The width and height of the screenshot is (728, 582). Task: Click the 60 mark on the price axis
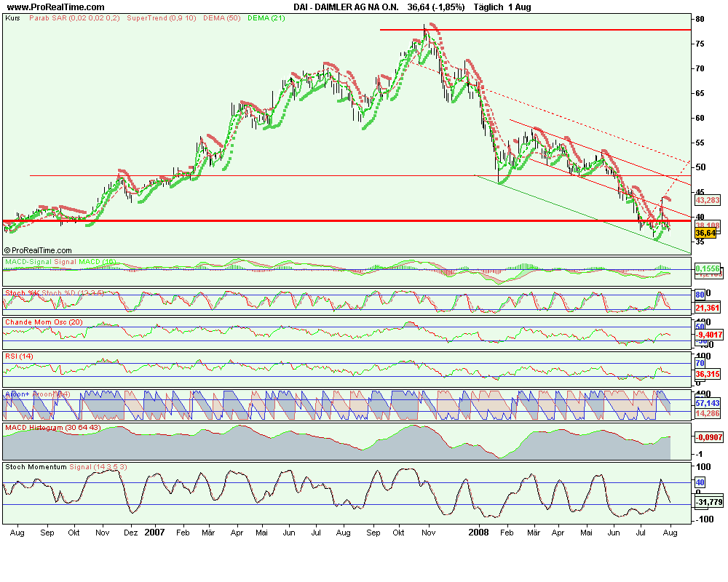pos(700,118)
